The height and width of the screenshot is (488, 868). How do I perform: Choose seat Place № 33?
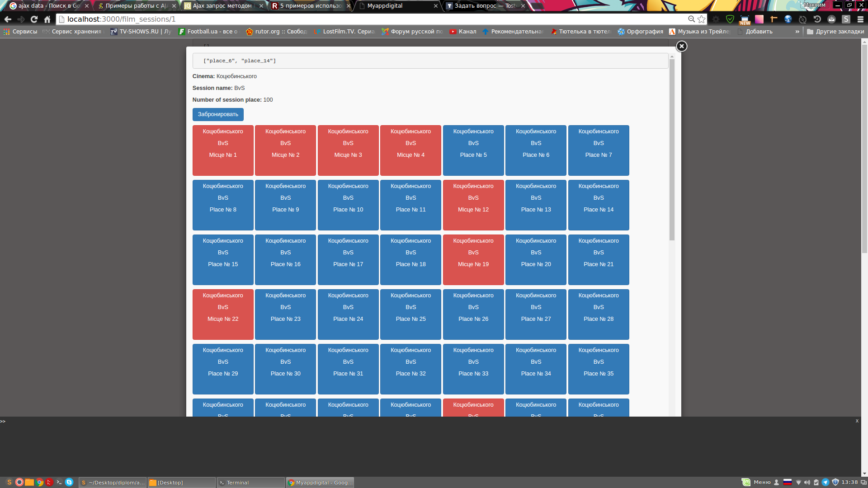473,369
